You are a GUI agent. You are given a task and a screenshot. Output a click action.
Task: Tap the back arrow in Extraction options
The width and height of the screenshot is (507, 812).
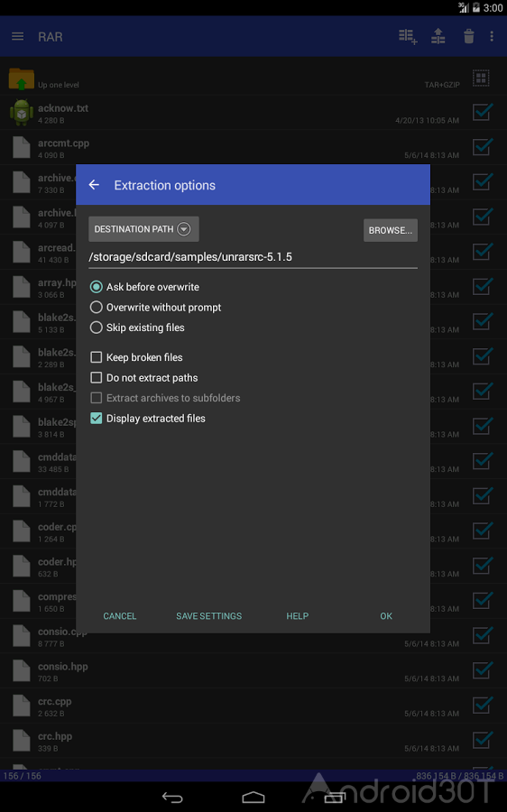94,185
